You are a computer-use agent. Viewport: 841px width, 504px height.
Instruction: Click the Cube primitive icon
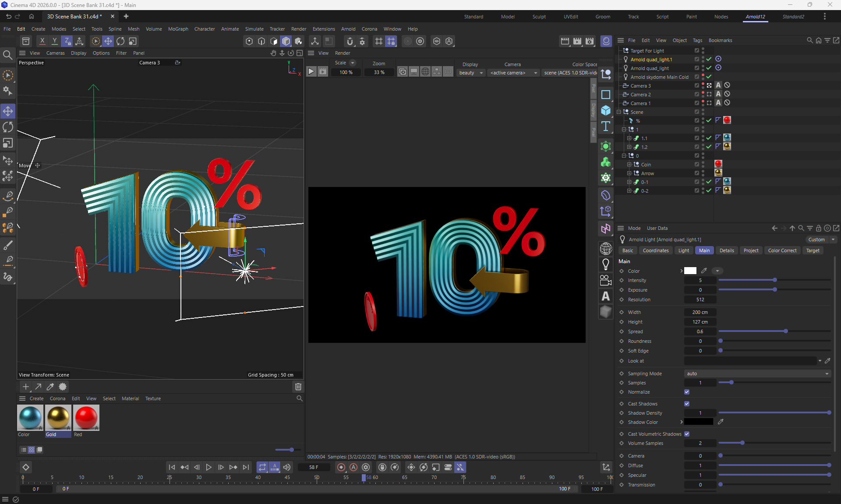click(x=606, y=110)
